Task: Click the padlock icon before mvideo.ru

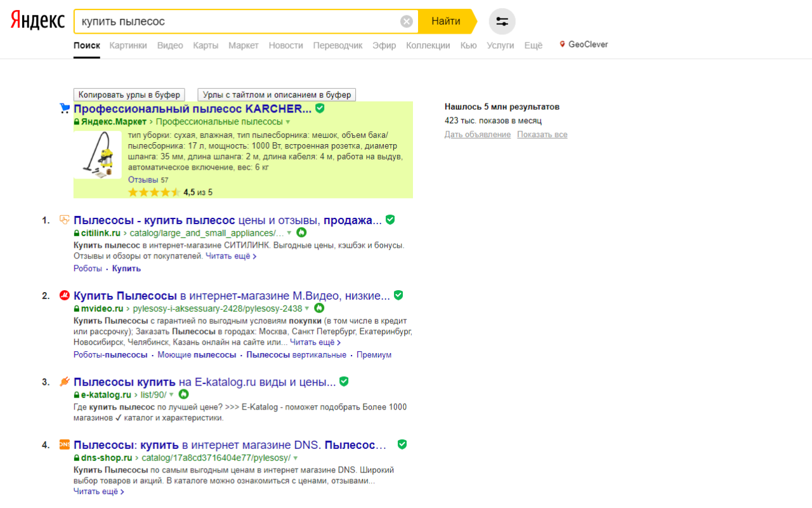Action: point(77,309)
